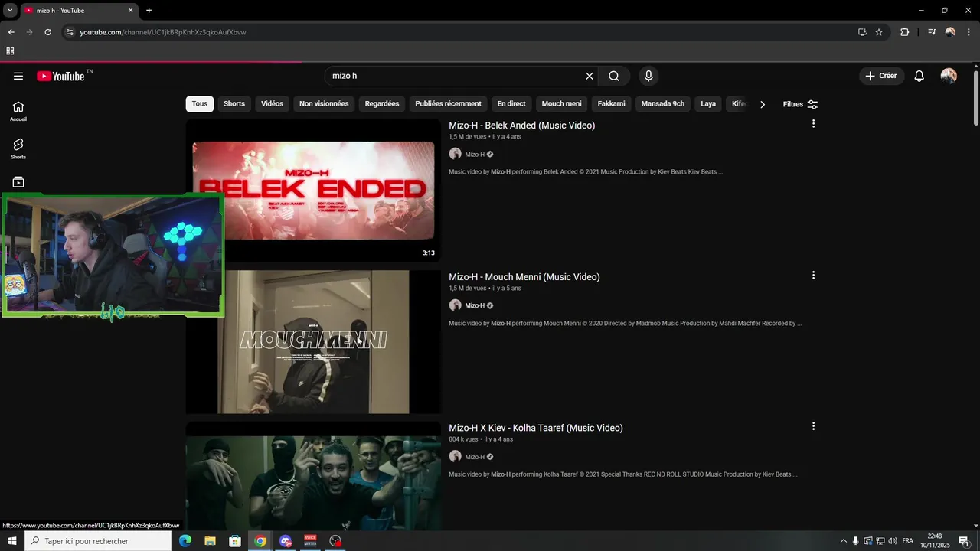This screenshot has height=551, width=980.
Task: Select the Non visionnées chip
Action: (324, 104)
